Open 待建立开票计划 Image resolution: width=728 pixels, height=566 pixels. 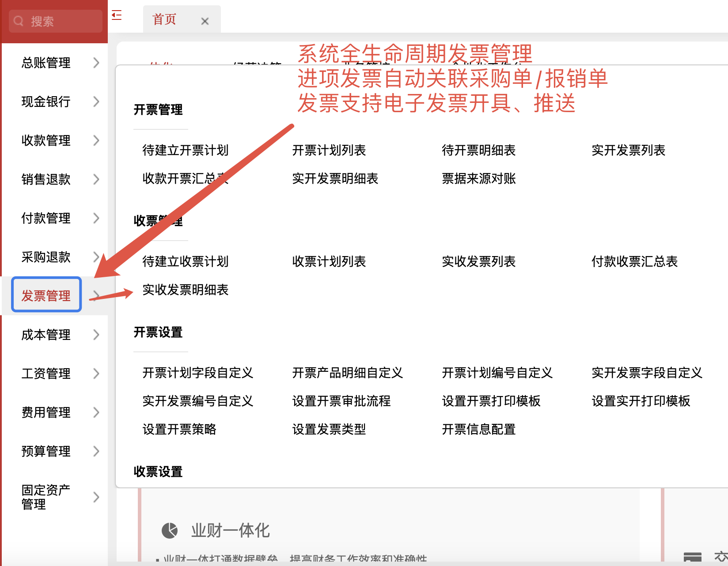[186, 150]
